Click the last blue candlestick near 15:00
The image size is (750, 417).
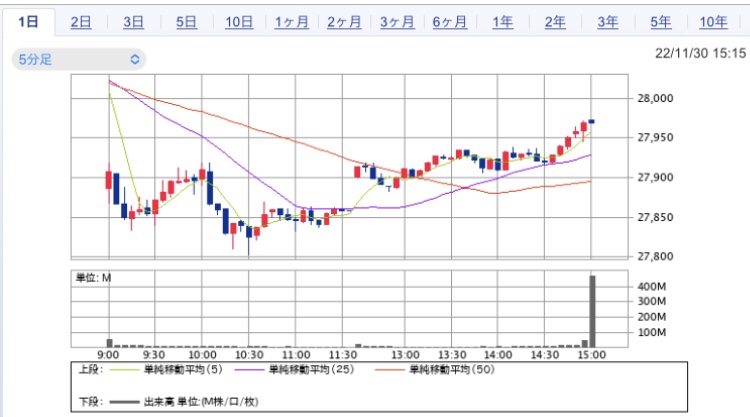coord(592,121)
